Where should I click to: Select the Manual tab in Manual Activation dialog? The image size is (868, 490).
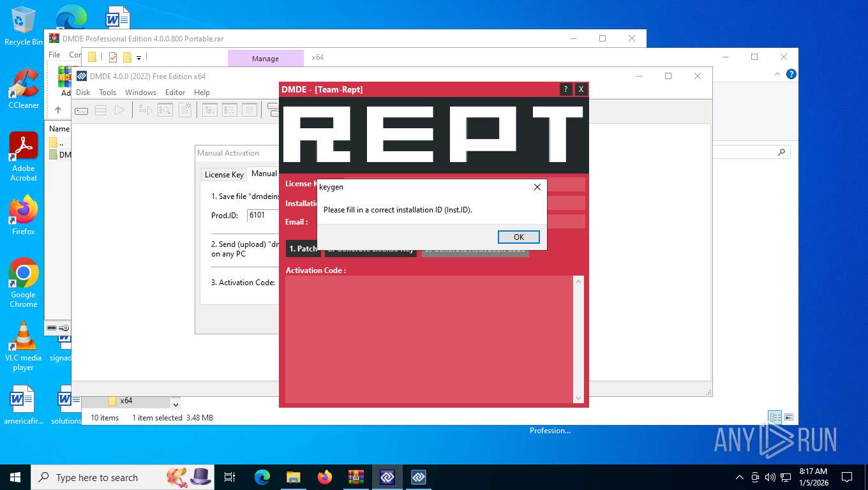click(264, 174)
